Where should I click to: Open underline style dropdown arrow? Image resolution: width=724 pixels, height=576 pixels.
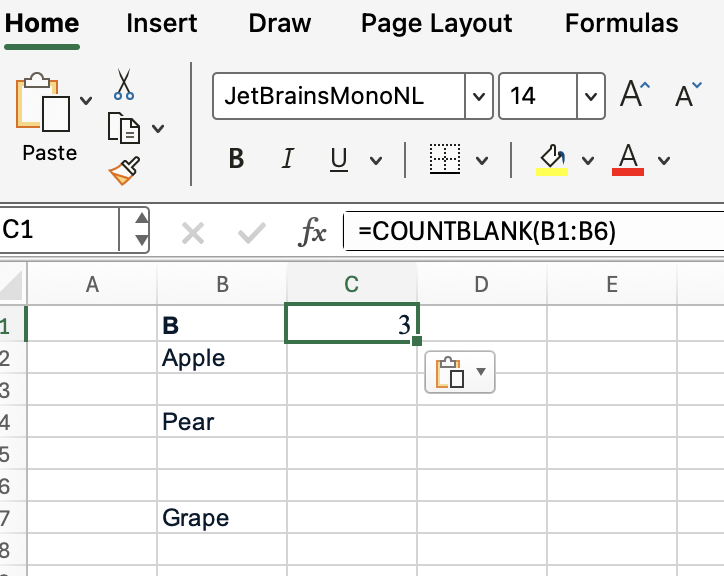[376, 160]
